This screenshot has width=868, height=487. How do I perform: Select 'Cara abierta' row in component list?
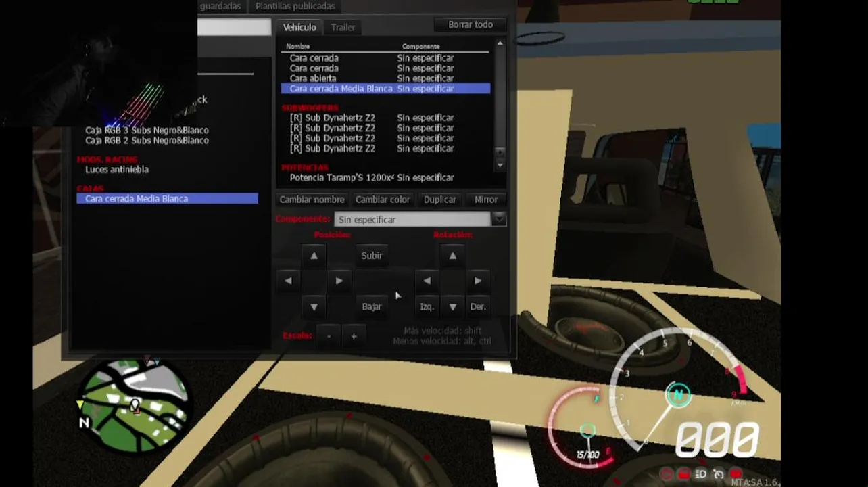click(x=385, y=78)
